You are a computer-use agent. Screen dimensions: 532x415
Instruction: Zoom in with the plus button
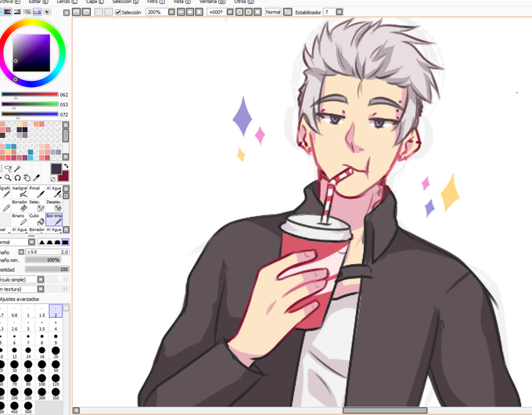(190, 13)
